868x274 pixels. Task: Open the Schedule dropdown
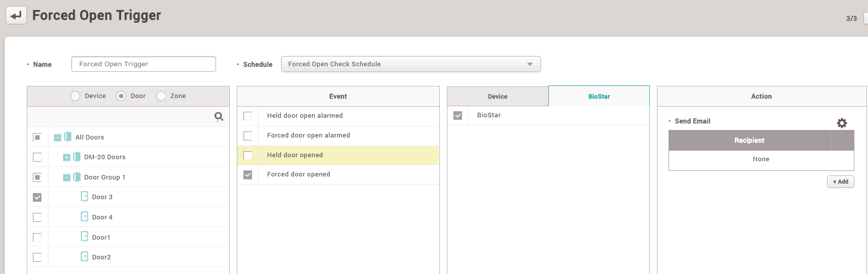pyautogui.click(x=411, y=64)
